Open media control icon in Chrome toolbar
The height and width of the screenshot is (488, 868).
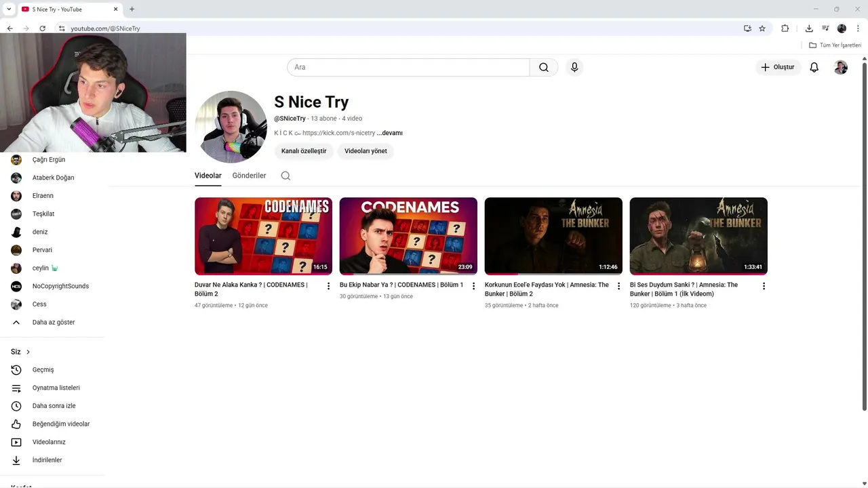click(x=825, y=28)
